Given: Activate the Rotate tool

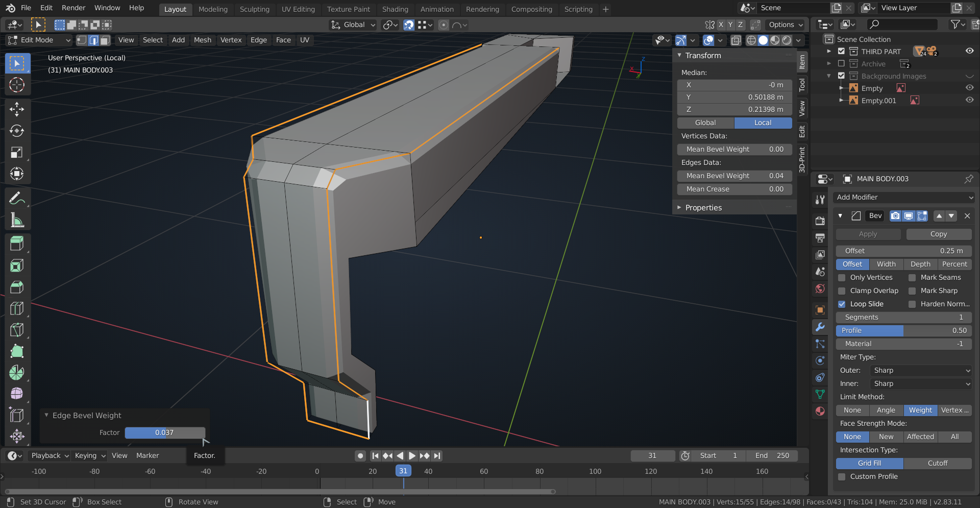Looking at the screenshot, I should click(x=17, y=131).
